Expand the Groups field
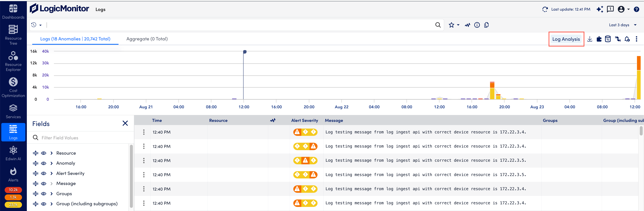This screenshot has height=211, width=644. [x=51, y=194]
